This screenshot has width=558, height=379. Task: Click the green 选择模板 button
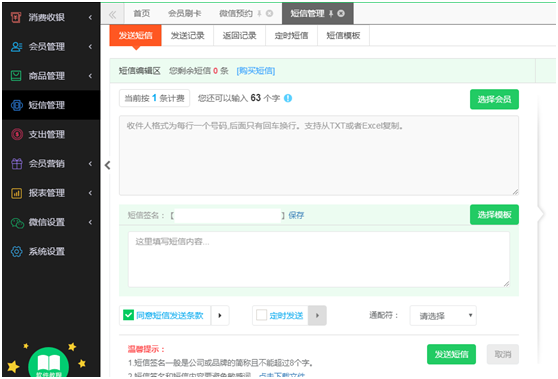[494, 215]
